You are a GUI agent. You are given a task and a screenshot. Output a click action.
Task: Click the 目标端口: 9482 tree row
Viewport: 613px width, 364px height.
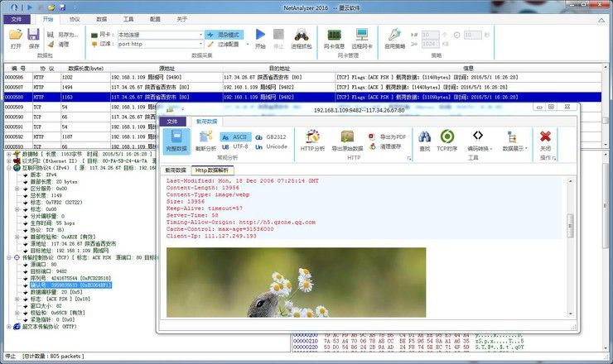click(x=49, y=271)
